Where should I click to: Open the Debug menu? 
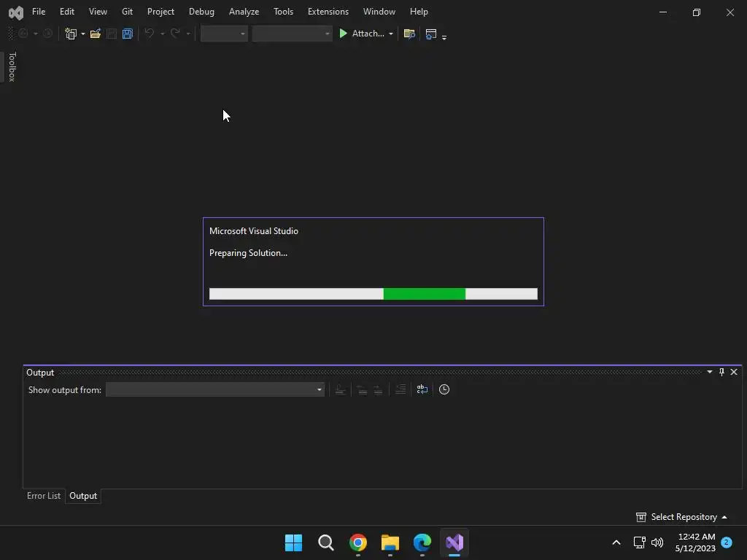pos(201,12)
